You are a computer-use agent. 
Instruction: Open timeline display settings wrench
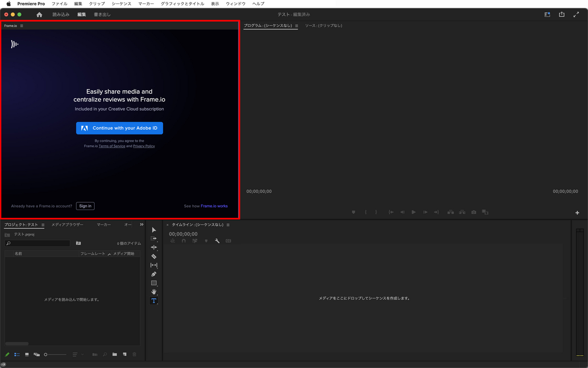tap(217, 241)
